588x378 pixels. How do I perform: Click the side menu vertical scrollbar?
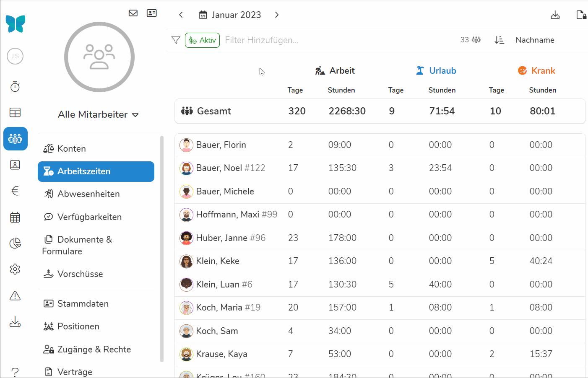(162, 248)
